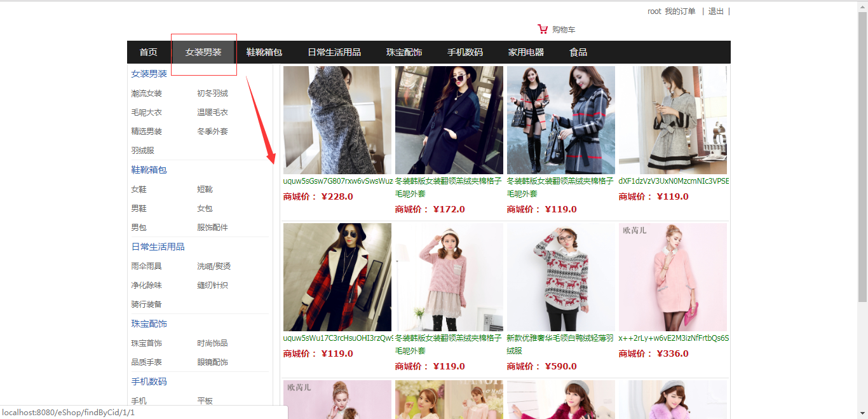Viewport: 868px width, 419px height.
Task: Open the pink 欧芮儿 coat product image
Action: pyautogui.click(x=673, y=277)
